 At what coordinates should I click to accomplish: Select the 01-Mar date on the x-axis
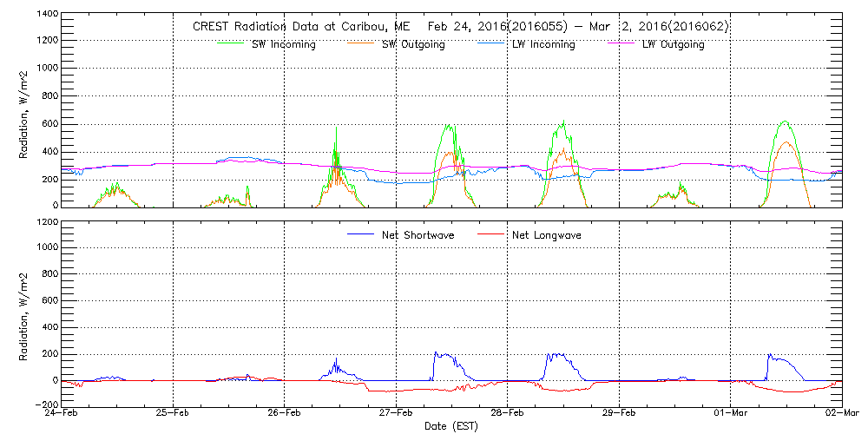tap(730, 415)
